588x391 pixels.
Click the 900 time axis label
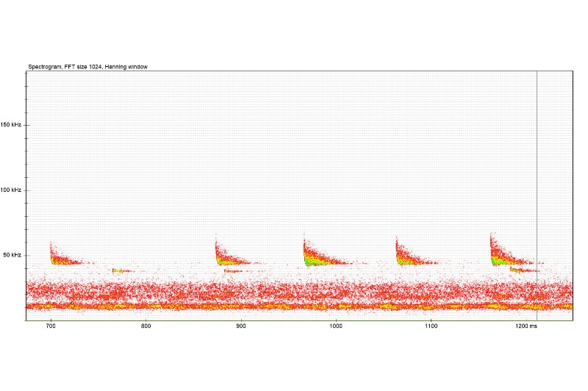(x=241, y=326)
